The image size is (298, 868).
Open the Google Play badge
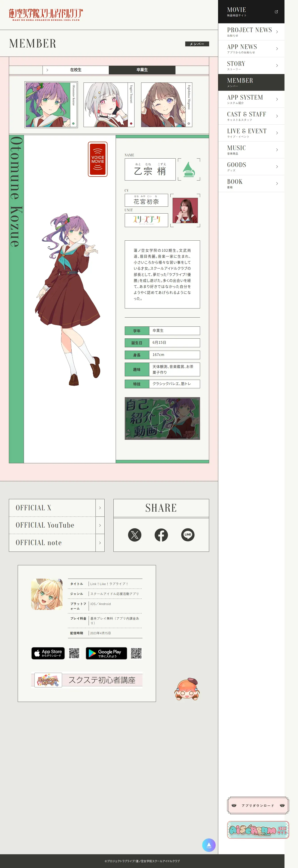click(x=106, y=653)
